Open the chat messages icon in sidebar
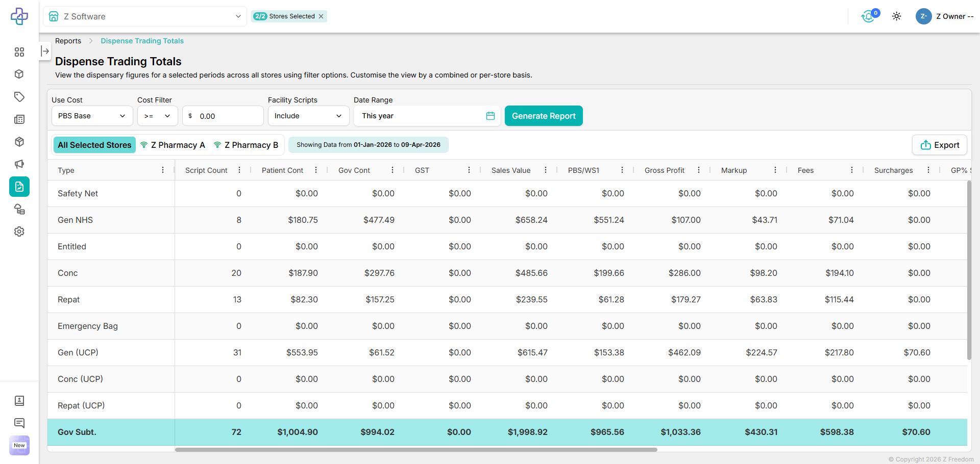This screenshot has height=464, width=980. [19, 423]
